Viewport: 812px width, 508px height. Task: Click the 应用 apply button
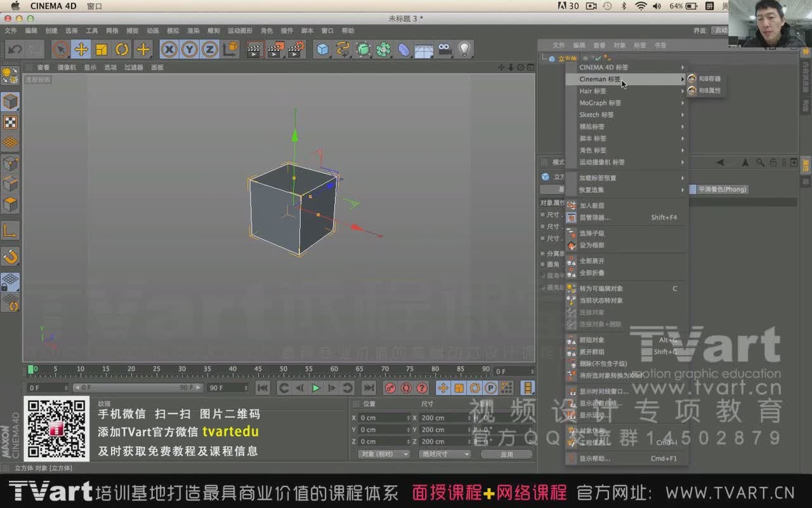coord(507,454)
